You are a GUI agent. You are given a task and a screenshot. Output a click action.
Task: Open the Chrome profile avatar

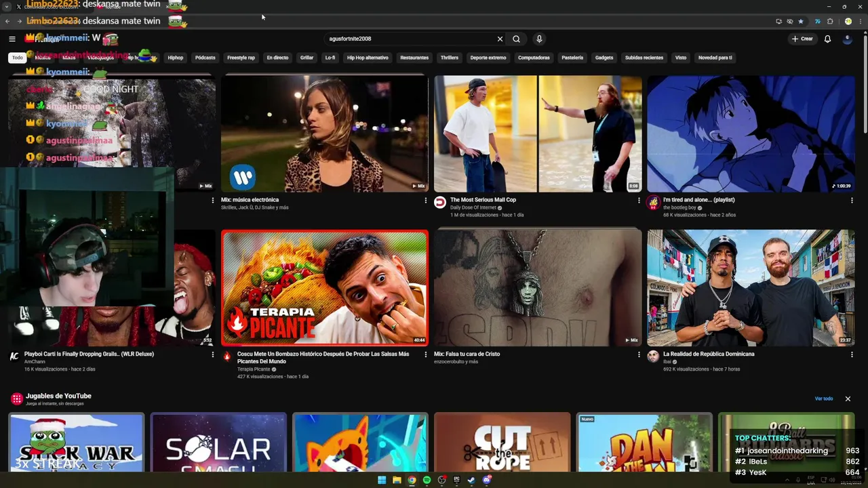pyautogui.click(x=848, y=21)
